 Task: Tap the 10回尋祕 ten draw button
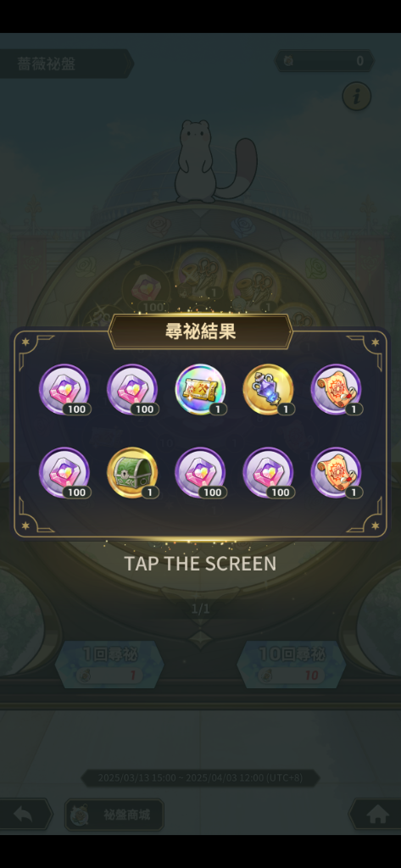[x=292, y=665]
